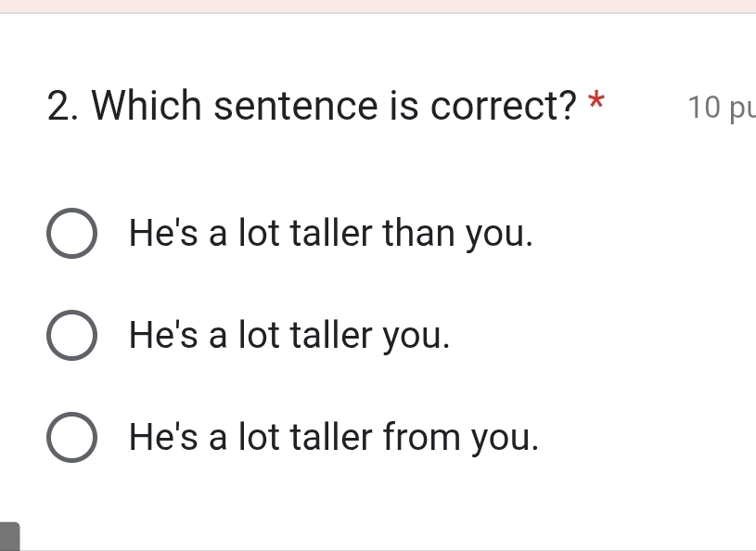Image resolution: width=756 pixels, height=551 pixels.
Task: Click the pink header strip at the top
Action: pyautogui.click(x=378, y=6)
